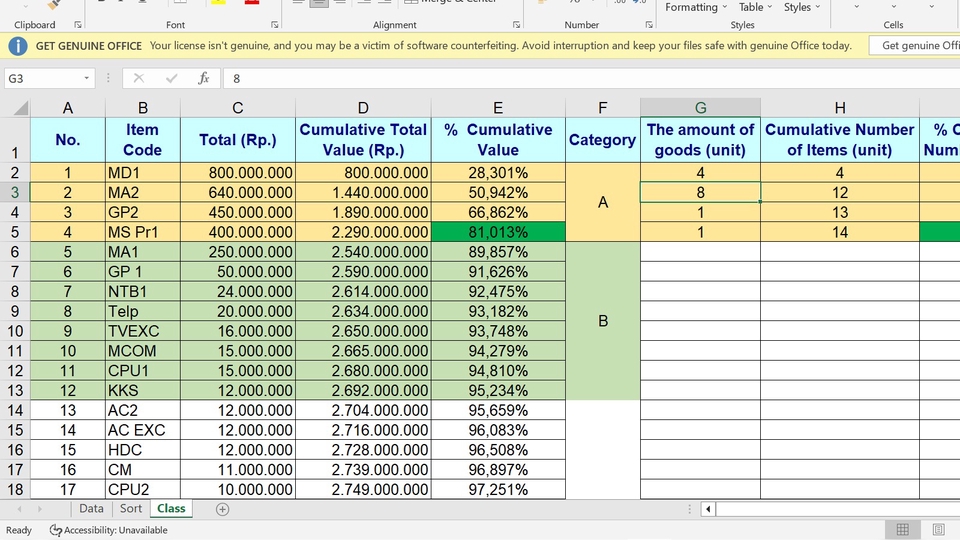Open Alignment settings dialog launcher
The image size is (960, 540).
[x=516, y=24]
